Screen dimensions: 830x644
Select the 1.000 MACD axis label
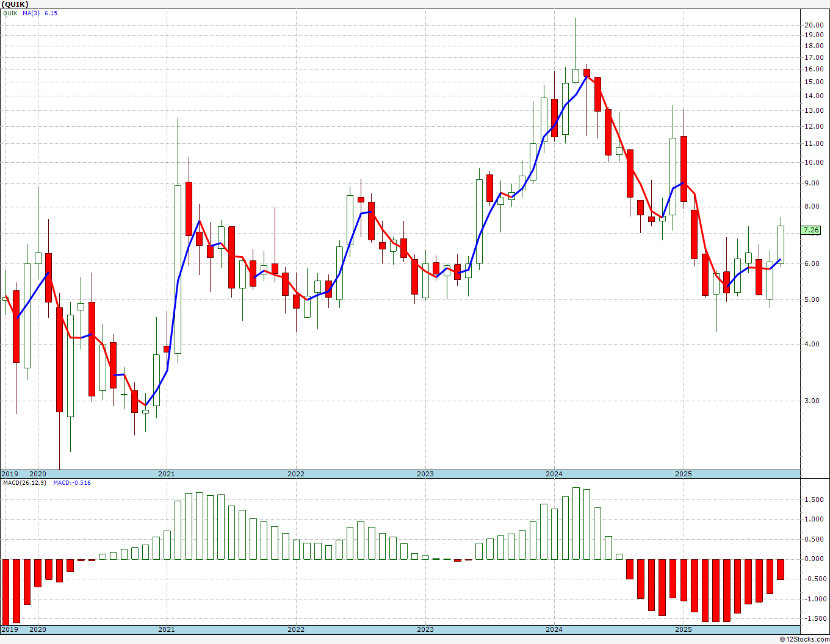(x=814, y=520)
